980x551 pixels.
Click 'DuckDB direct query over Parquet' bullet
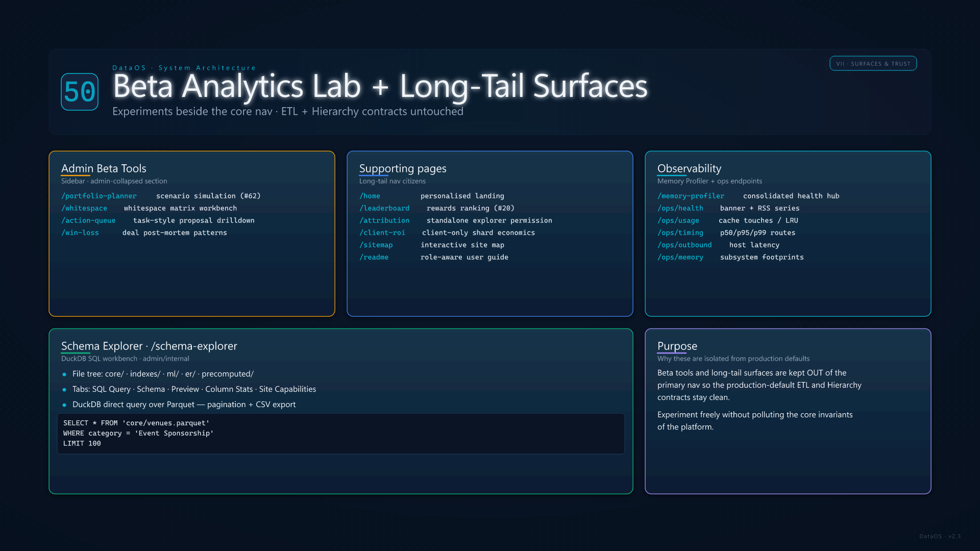[184, 405]
